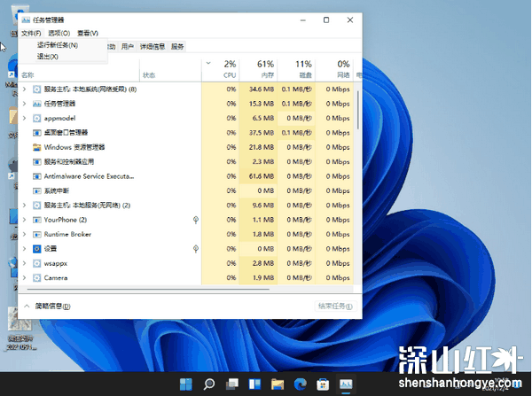Click the appmodel process icon
The image size is (532, 396).
coord(36,119)
